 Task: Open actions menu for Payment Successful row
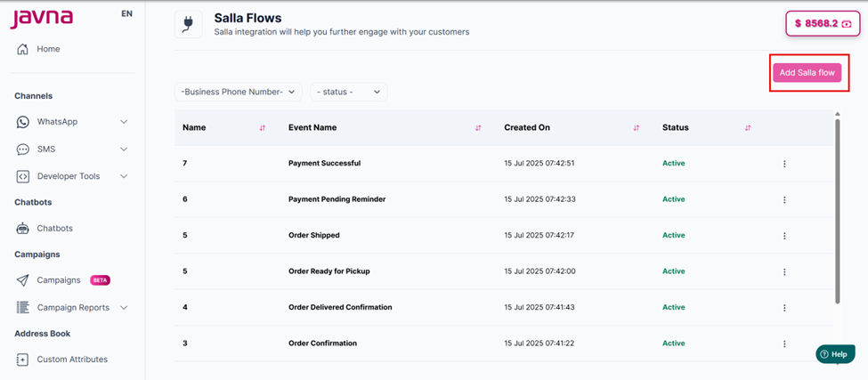point(784,164)
